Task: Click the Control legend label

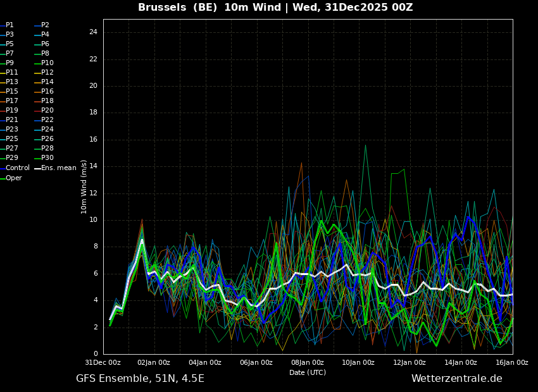Action: pos(18,168)
